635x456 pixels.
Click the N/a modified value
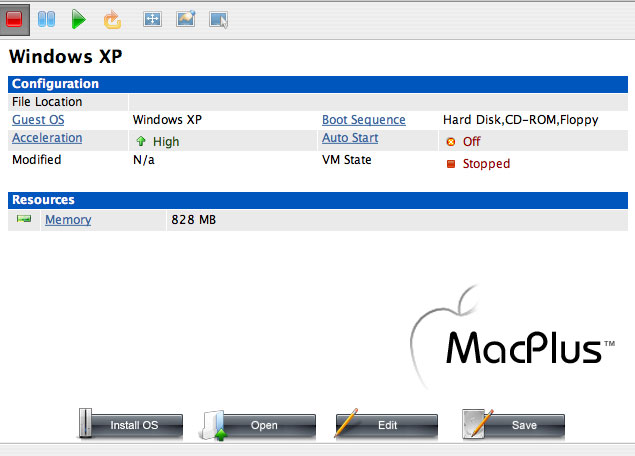(144, 160)
